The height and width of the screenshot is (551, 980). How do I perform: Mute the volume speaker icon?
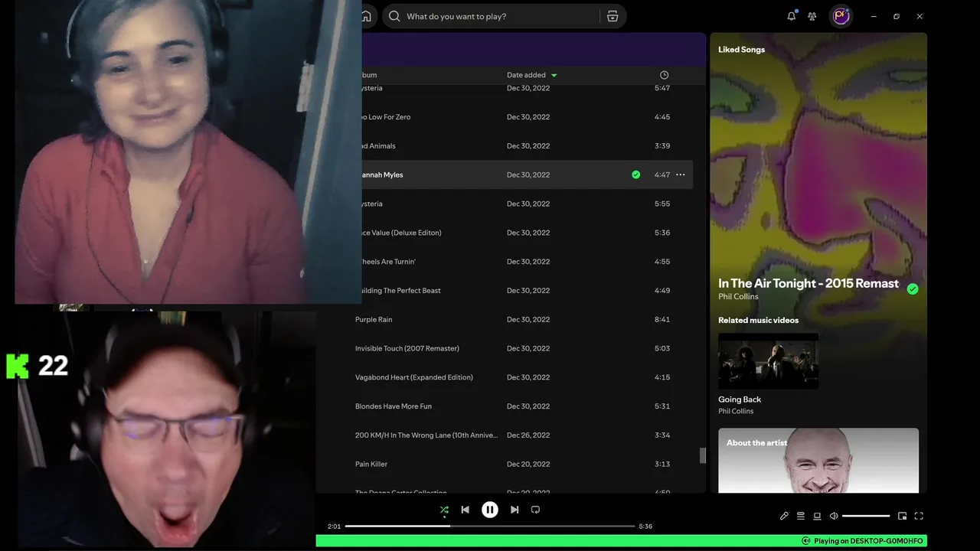(x=834, y=516)
